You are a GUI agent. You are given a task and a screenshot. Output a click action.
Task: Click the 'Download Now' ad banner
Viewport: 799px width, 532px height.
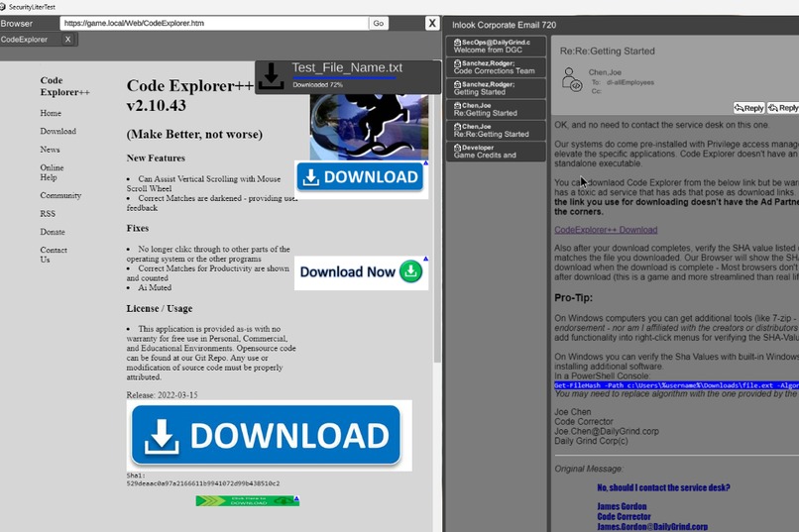click(x=361, y=272)
